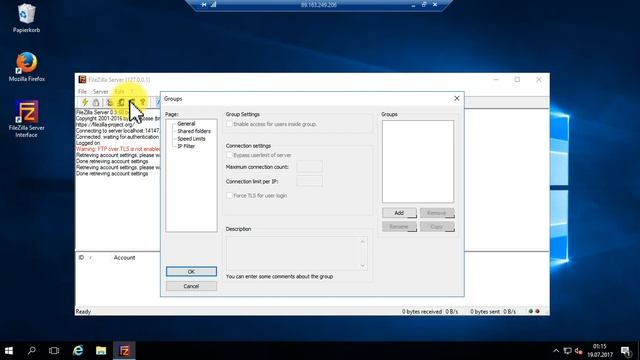Click '0 bytes sent' in status bar
This screenshot has width=640, height=360.
click(485, 311)
